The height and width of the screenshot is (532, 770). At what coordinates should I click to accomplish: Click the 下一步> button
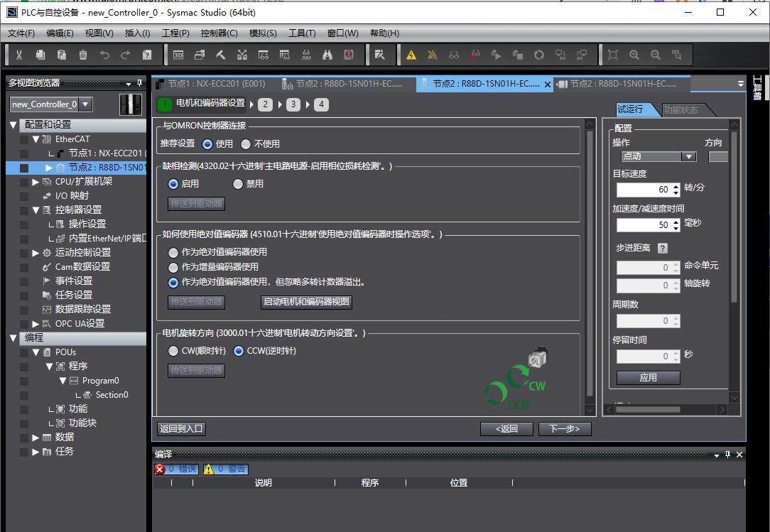click(565, 428)
